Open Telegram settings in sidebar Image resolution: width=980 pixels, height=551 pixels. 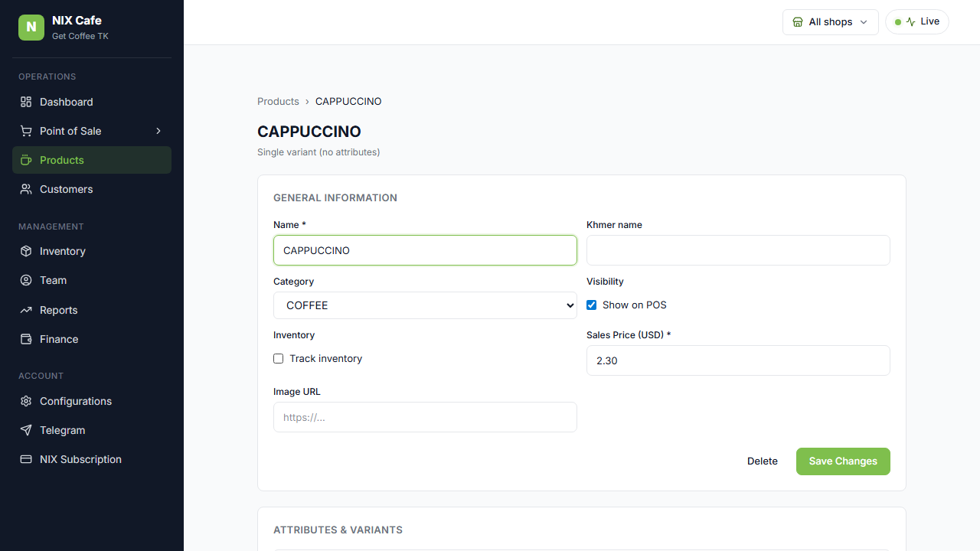[x=92, y=430]
